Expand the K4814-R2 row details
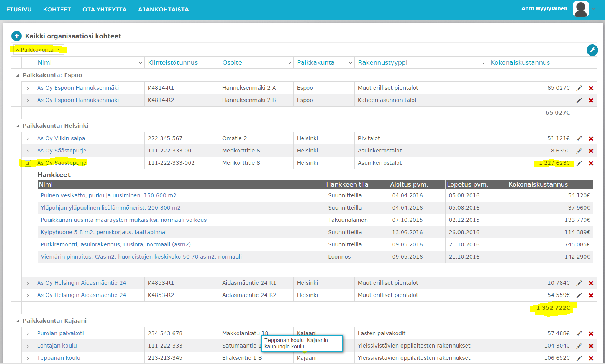The height and width of the screenshot is (364, 605). (28, 100)
